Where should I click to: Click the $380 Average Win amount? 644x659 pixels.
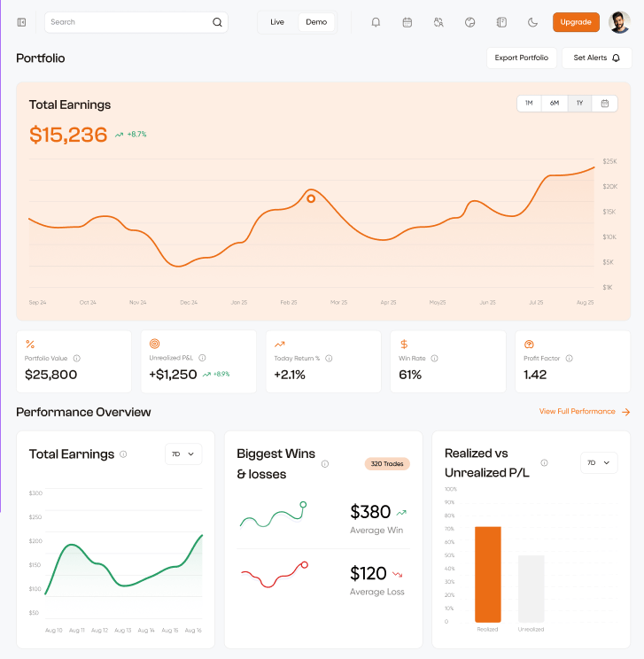(370, 512)
